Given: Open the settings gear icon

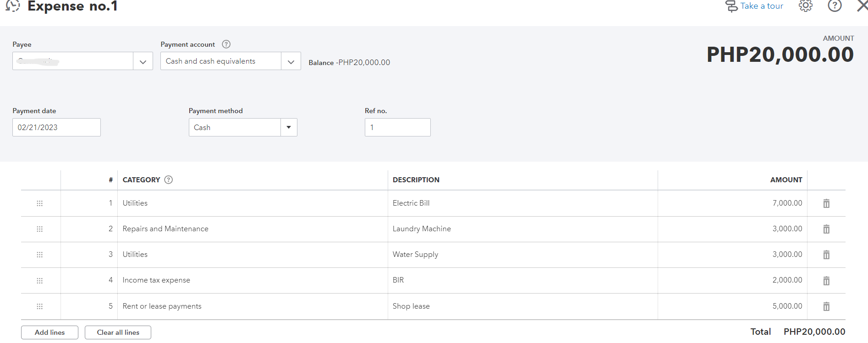Looking at the screenshot, I should 805,6.
